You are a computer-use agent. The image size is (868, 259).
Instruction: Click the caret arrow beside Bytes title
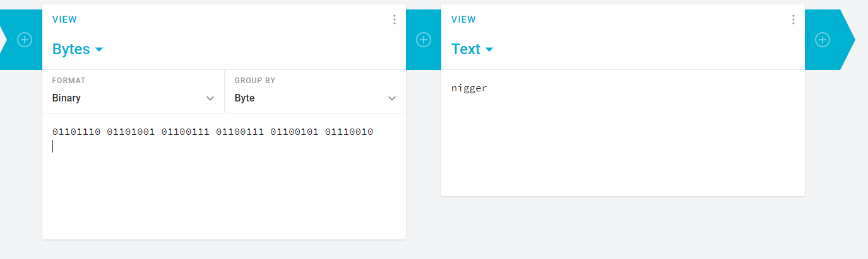pos(98,49)
